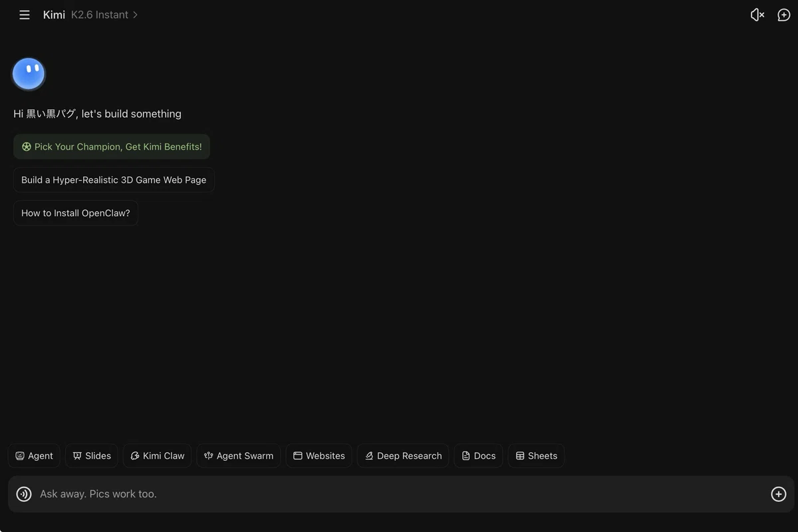Viewport: 798px width, 532px height.
Task: Click the Kimi title text
Action: (54, 15)
